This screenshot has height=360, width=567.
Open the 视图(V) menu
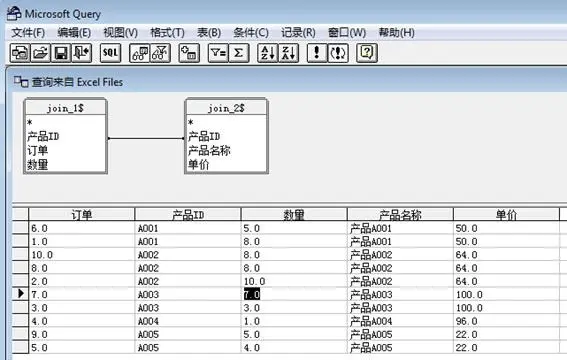121,33
